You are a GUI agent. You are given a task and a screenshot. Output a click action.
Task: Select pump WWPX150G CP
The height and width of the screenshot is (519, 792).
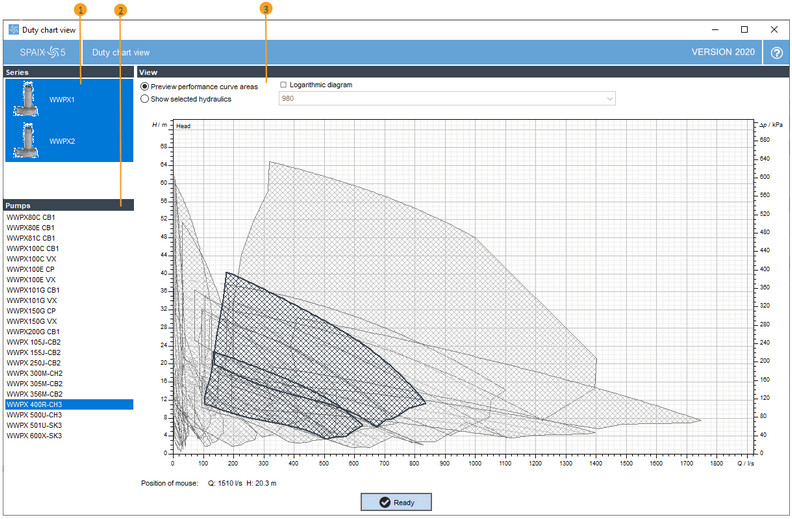[69, 311]
